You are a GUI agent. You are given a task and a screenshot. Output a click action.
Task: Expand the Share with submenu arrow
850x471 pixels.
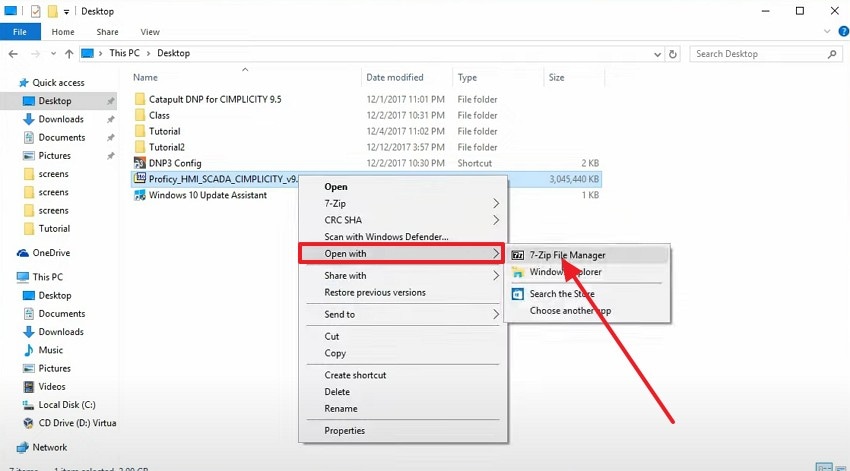pyautogui.click(x=496, y=276)
